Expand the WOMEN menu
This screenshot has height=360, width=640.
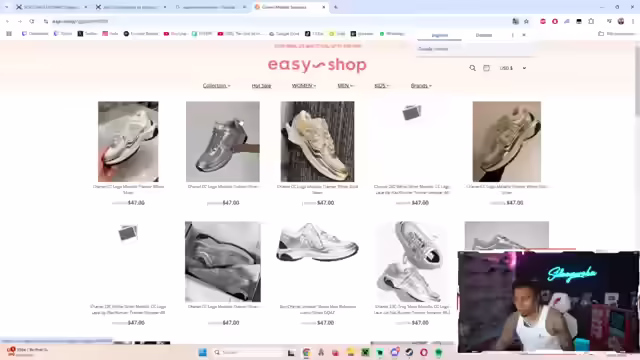click(x=304, y=86)
